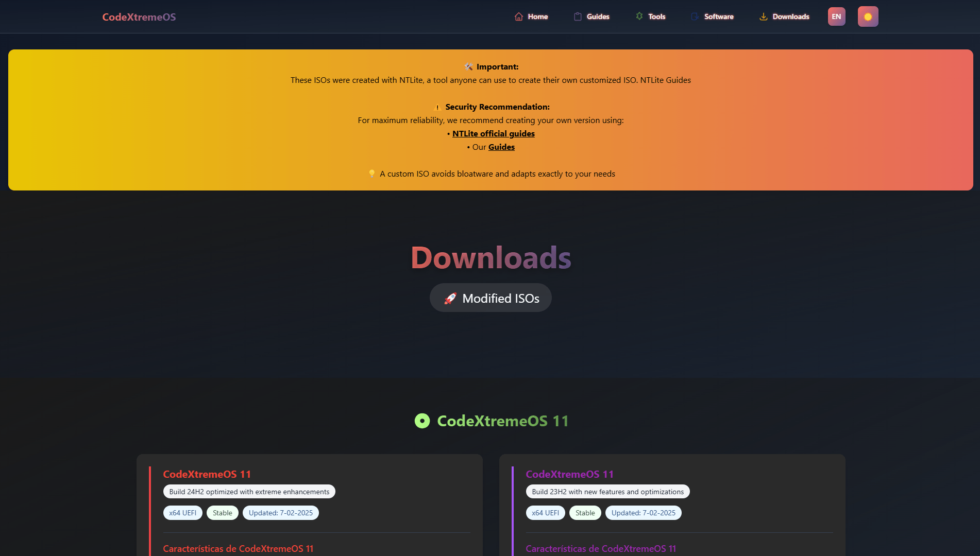Click the Modified ISOs pill button
Image resolution: width=980 pixels, height=556 pixels.
(491, 298)
